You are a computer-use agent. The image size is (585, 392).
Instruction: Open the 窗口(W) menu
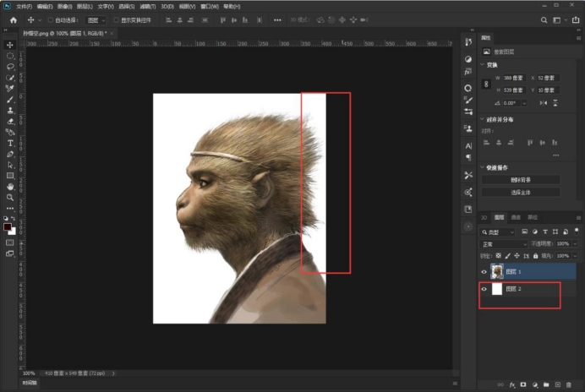click(210, 7)
